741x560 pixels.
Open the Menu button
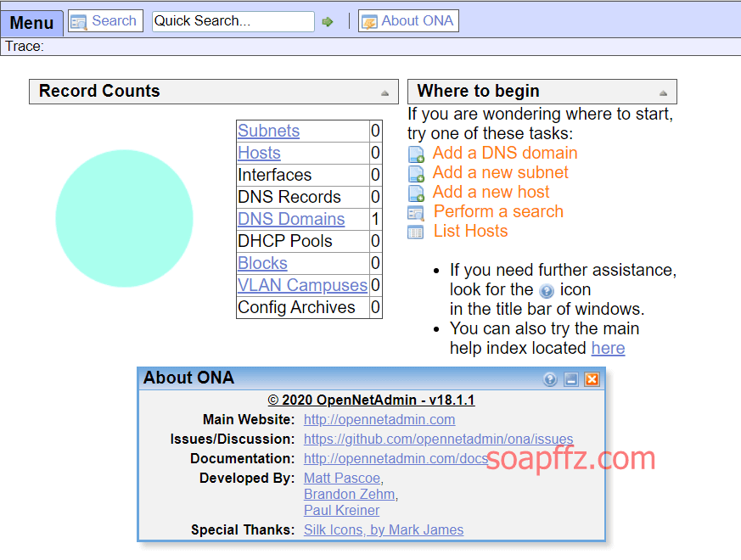(x=31, y=22)
